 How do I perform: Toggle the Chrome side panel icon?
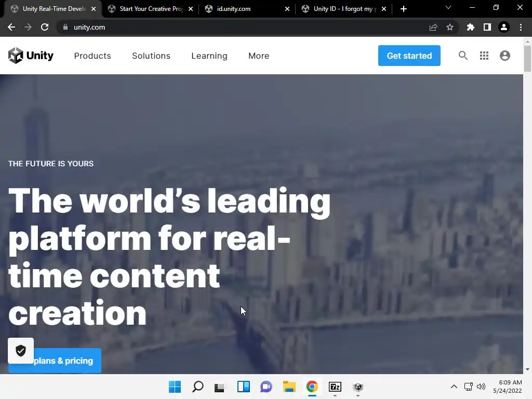[x=487, y=27]
